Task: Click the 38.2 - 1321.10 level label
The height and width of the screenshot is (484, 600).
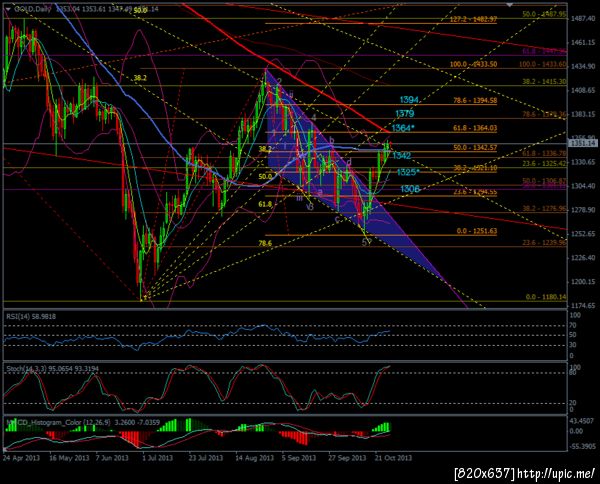Action: point(475,168)
